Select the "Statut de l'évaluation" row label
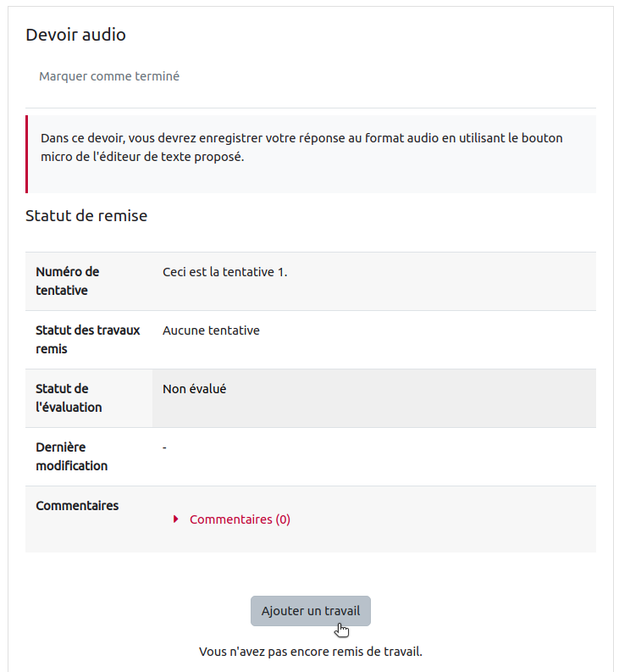 click(x=69, y=397)
